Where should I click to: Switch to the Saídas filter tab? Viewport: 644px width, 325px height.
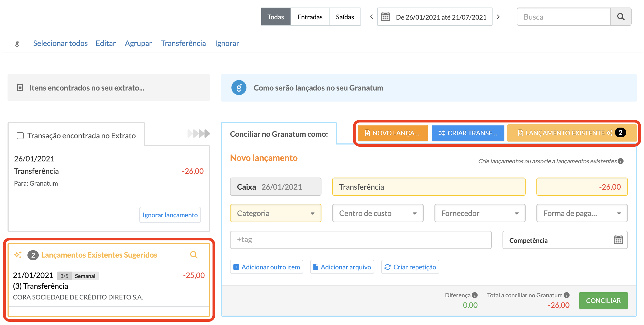345,17
